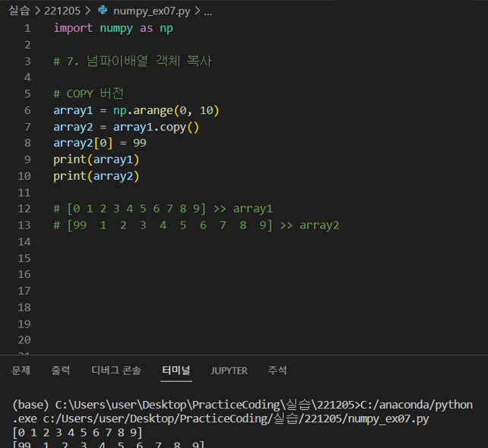Screen dimensions: 488x448
Task: Click 'array2[0] = 99' code line
Action: click(100, 143)
